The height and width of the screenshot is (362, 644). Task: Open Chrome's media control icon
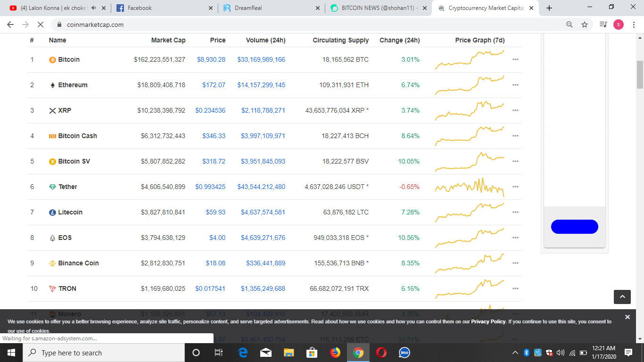[603, 25]
